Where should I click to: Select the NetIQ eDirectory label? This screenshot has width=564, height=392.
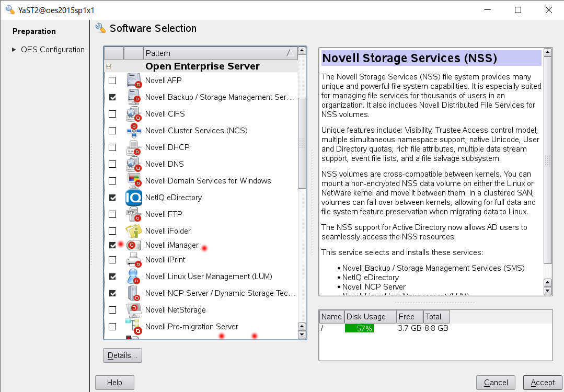coord(174,198)
